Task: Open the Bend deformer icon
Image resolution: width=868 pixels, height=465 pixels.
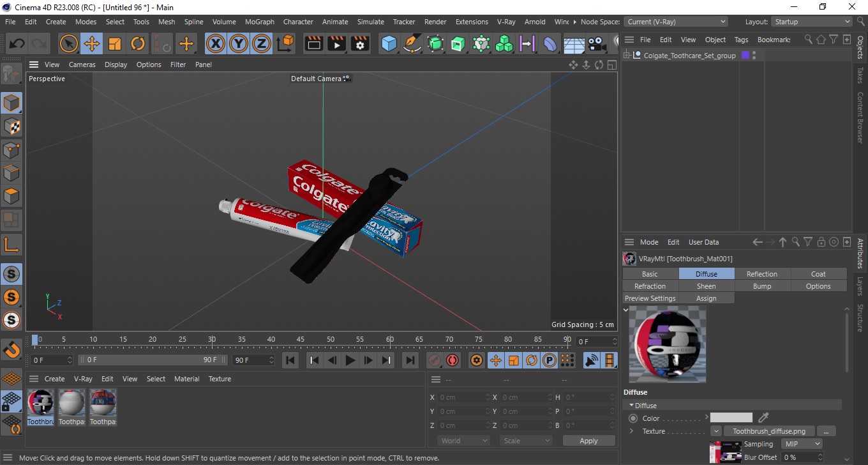Action: tap(550, 44)
